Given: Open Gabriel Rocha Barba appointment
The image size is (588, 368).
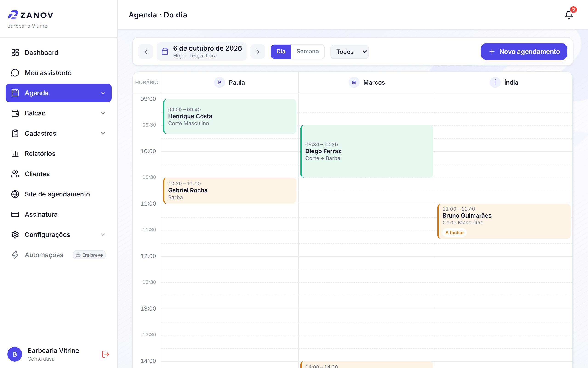Looking at the screenshot, I should click(230, 191).
